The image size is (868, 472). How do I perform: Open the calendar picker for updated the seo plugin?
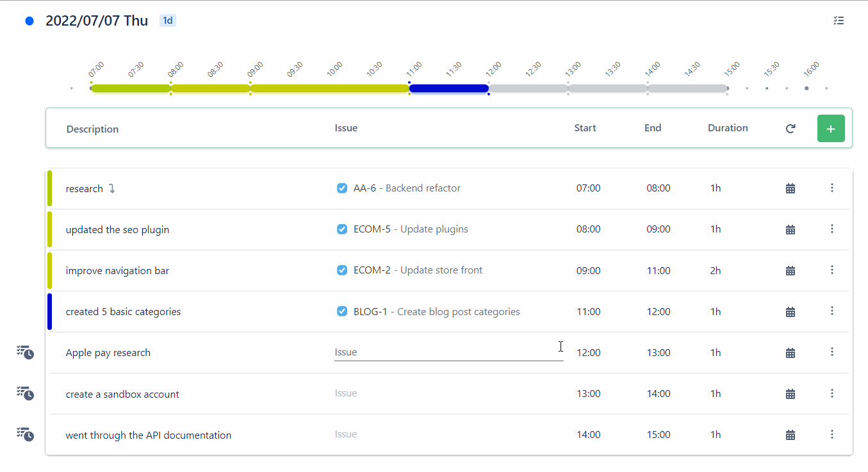[790, 229]
